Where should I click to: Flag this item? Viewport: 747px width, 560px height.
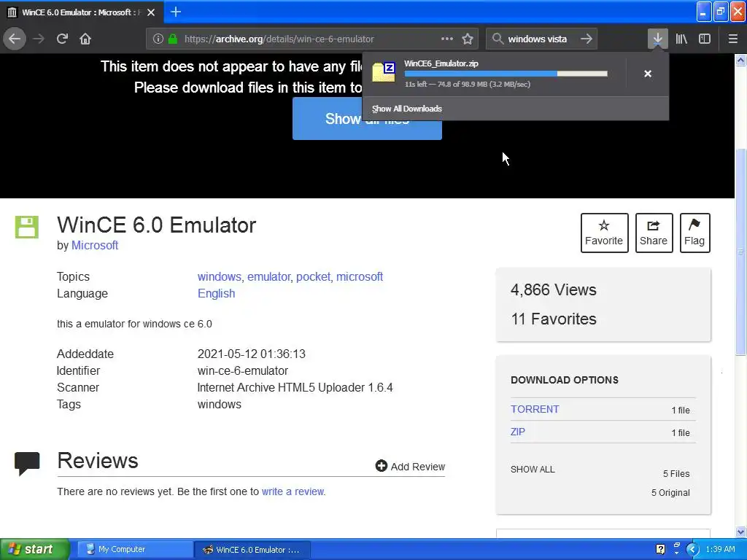click(x=694, y=233)
